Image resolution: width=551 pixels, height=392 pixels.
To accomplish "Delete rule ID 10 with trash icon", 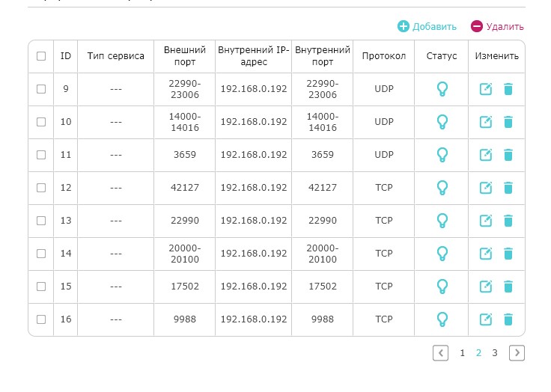I will (x=508, y=122).
